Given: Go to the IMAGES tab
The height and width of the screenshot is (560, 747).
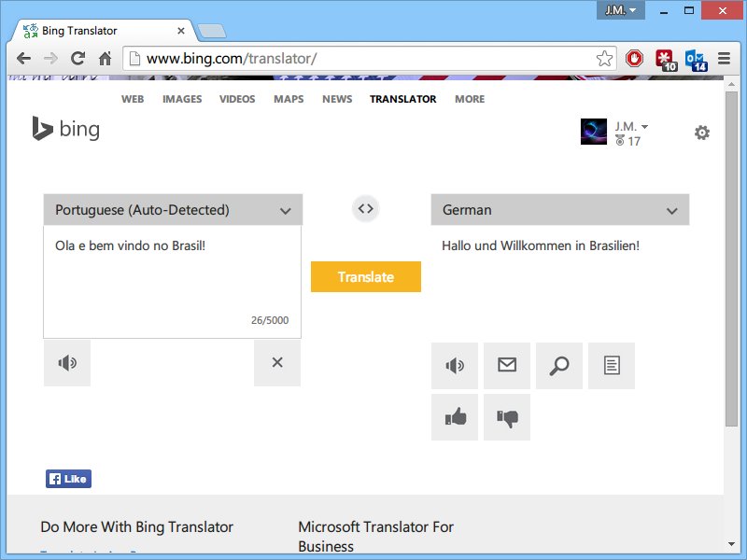Looking at the screenshot, I should pos(182,99).
